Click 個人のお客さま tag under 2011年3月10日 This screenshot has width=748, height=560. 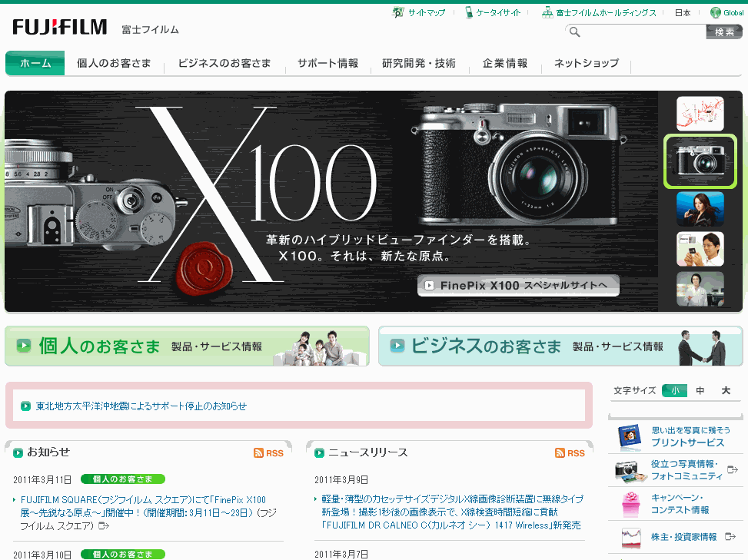[x=123, y=555]
